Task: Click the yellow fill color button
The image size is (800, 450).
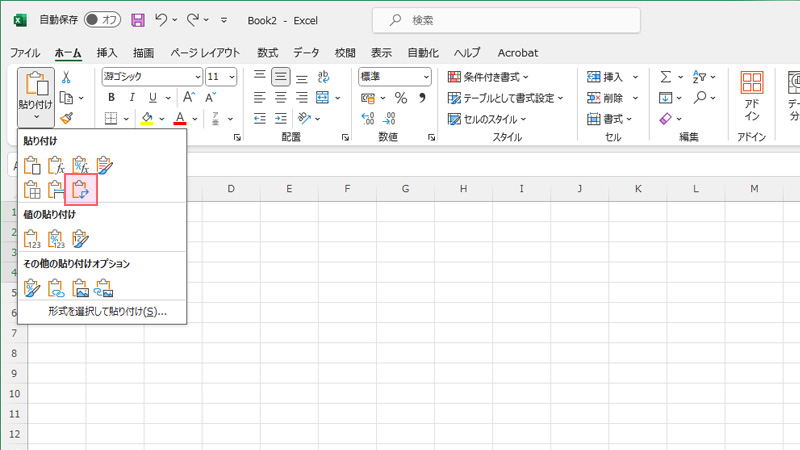Action: [x=147, y=119]
